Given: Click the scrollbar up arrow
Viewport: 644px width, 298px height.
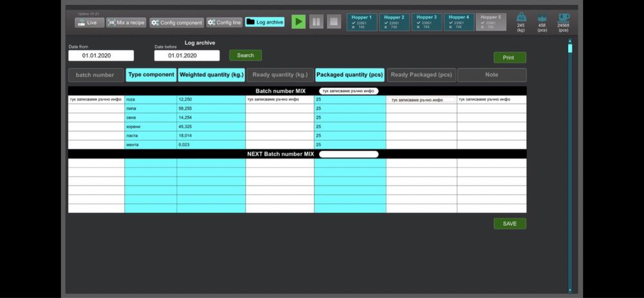Looking at the screenshot, I should click(x=570, y=41).
